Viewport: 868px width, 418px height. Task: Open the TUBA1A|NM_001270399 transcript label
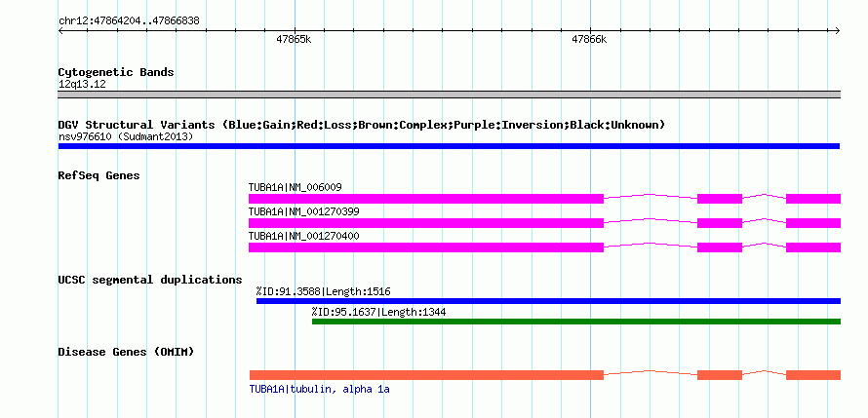(x=304, y=211)
